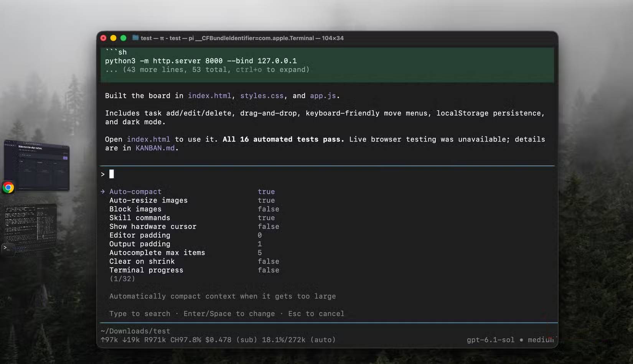Click the index.html file name after 'Open'
The width and height of the screenshot is (633, 364).
coord(148,139)
